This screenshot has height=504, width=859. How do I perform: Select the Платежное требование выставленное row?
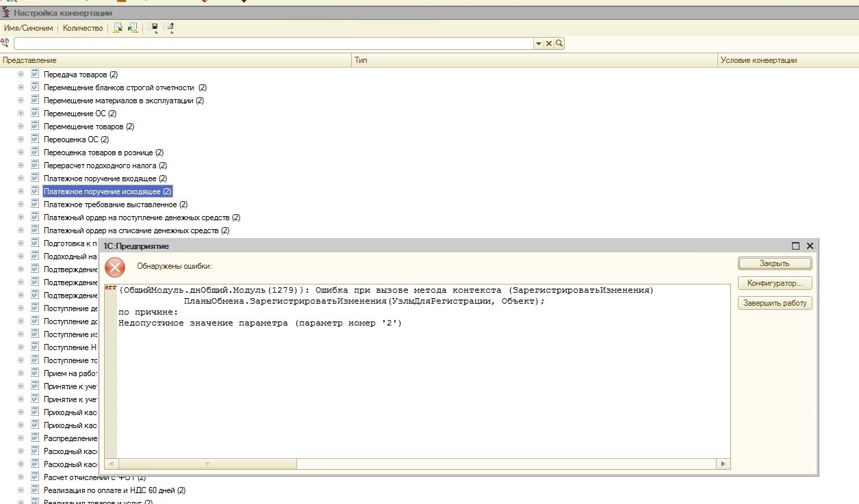tap(116, 204)
